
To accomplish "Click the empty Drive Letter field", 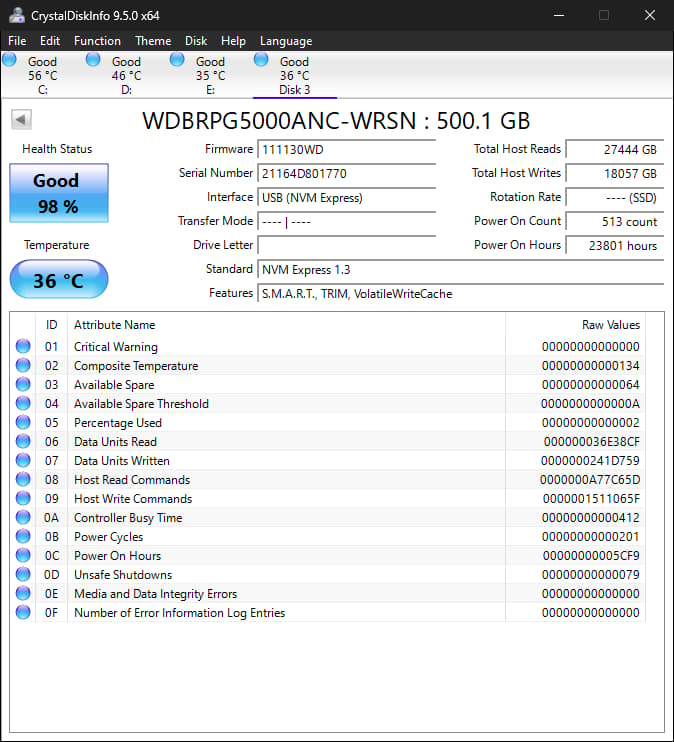I will pos(346,245).
